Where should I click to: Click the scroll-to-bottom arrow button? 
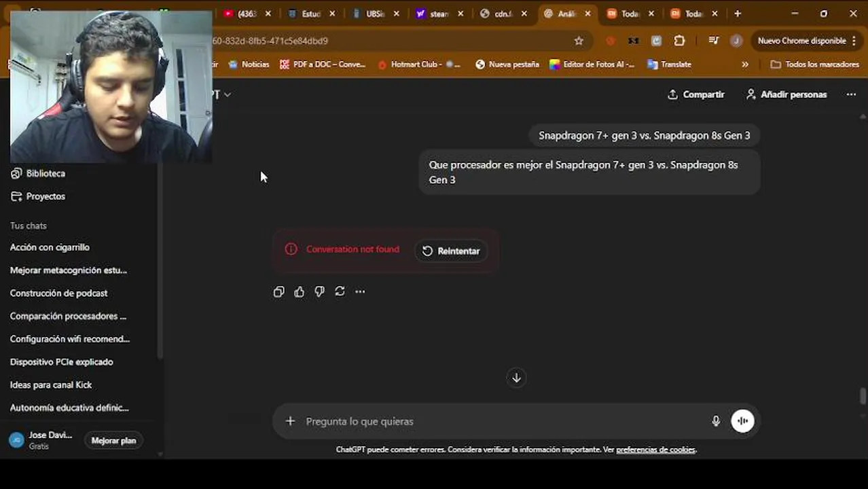pyautogui.click(x=516, y=378)
